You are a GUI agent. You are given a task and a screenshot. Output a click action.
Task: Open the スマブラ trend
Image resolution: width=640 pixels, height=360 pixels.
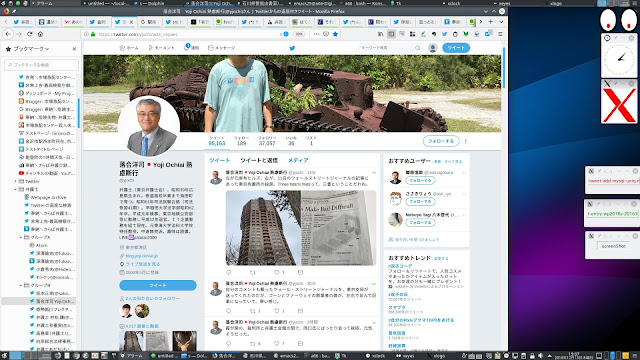(397, 307)
